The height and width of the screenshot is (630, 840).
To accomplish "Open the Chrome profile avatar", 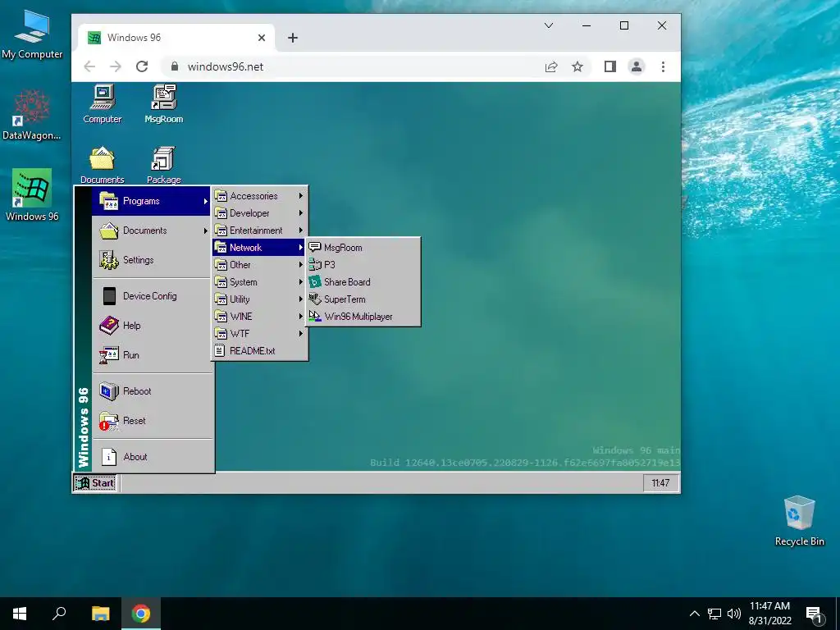I will [x=637, y=66].
